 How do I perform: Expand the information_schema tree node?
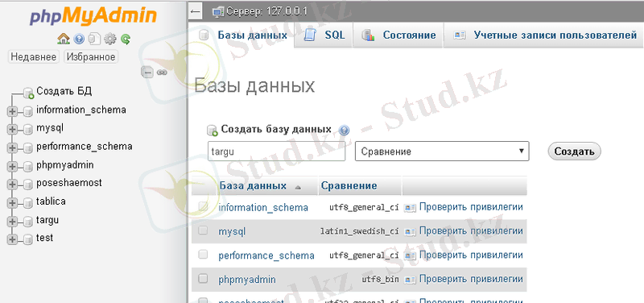[x=12, y=111]
